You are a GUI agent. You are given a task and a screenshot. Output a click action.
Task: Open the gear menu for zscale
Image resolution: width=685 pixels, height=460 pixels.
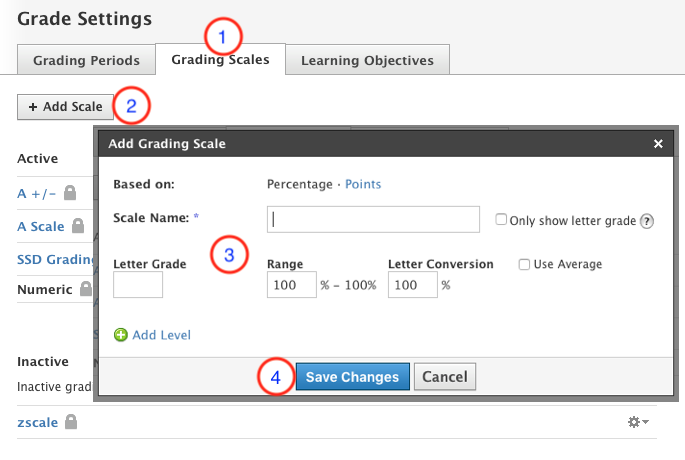(x=637, y=422)
